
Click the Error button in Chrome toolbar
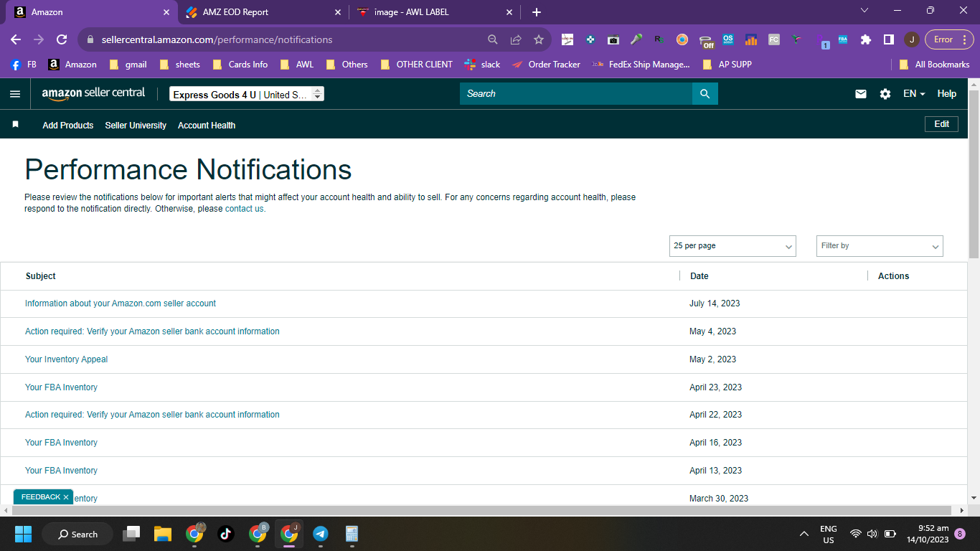coord(949,39)
